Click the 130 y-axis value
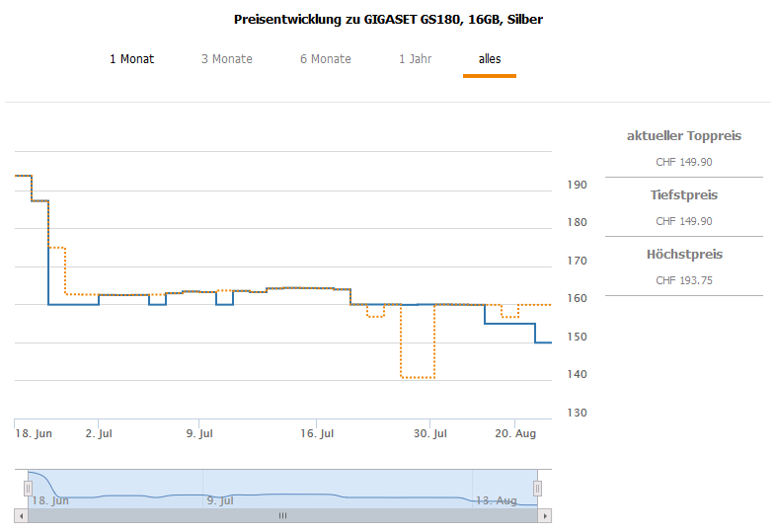Screen dimensions: 776x532 coord(577,413)
